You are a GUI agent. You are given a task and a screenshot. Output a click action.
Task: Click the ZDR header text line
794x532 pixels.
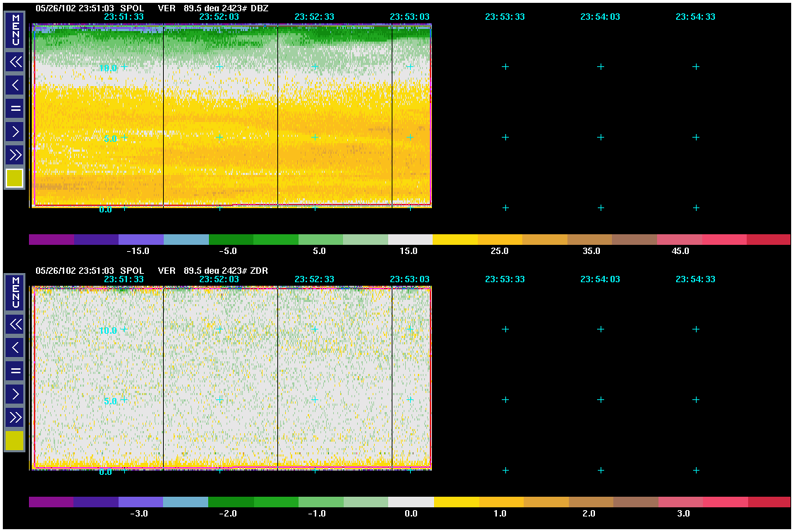click(152, 270)
